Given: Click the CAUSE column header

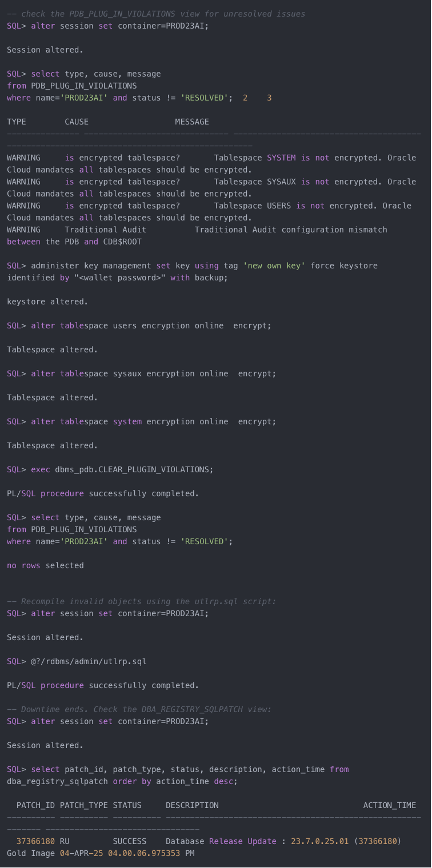Looking at the screenshot, I should [77, 122].
